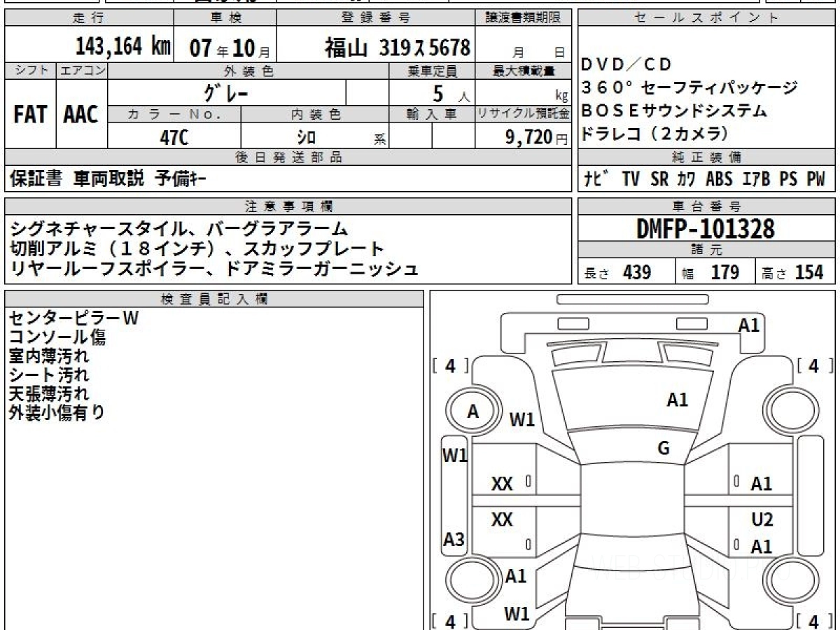Select the recycle deposit 9,720円

pyautogui.click(x=536, y=137)
